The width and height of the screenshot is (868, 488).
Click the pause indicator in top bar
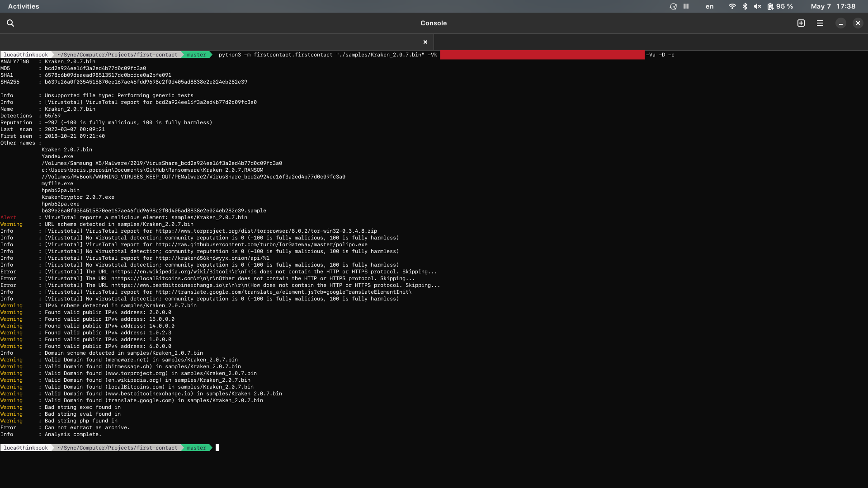tap(686, 6)
